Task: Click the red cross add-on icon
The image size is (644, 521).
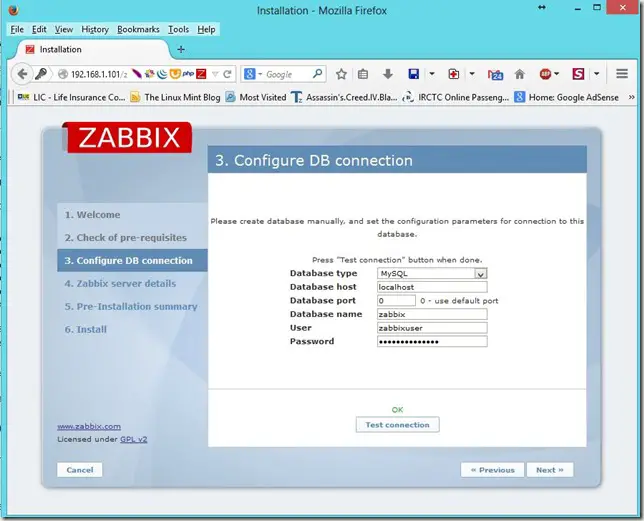Action: click(453, 74)
